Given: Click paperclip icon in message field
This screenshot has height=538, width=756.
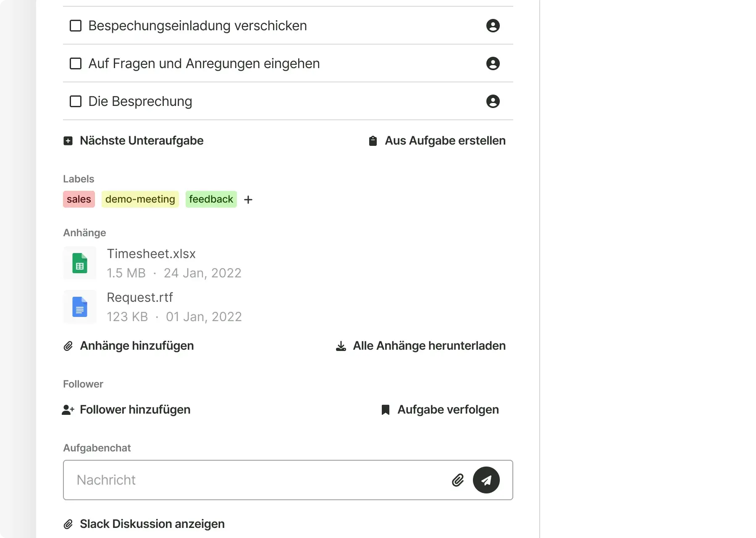Looking at the screenshot, I should [458, 480].
